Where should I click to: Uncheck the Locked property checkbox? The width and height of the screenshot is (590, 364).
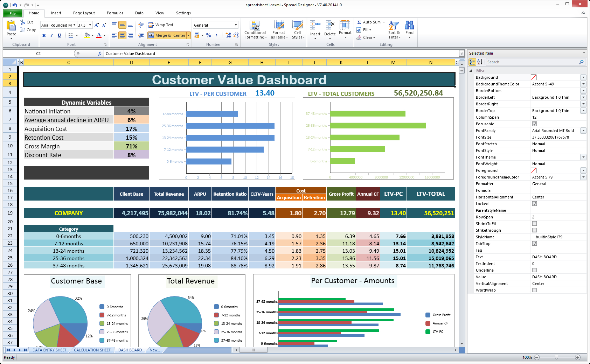pos(534,203)
